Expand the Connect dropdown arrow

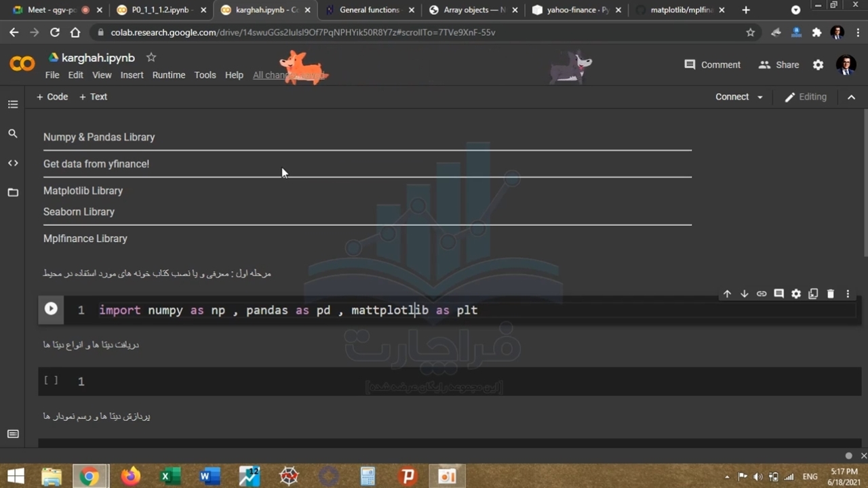coord(760,98)
